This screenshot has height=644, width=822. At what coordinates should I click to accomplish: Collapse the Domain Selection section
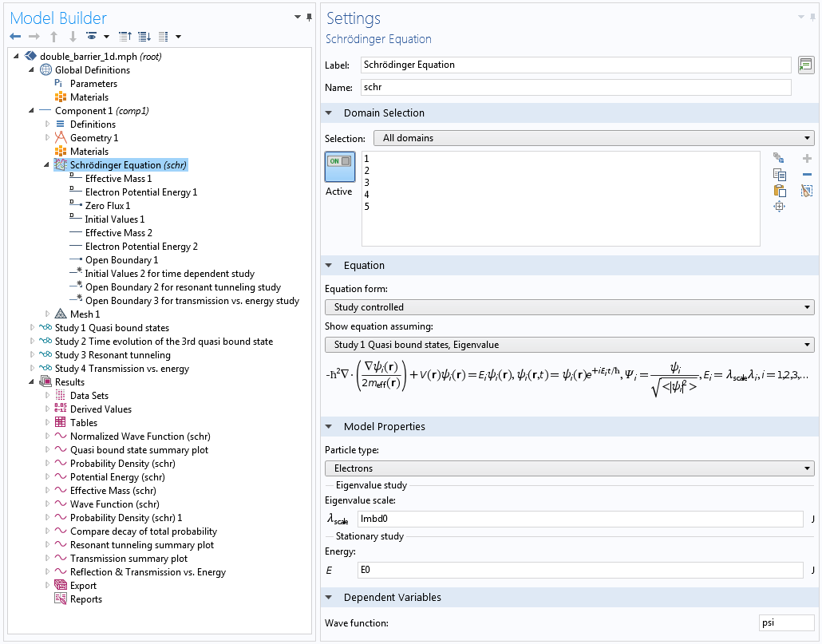point(330,113)
